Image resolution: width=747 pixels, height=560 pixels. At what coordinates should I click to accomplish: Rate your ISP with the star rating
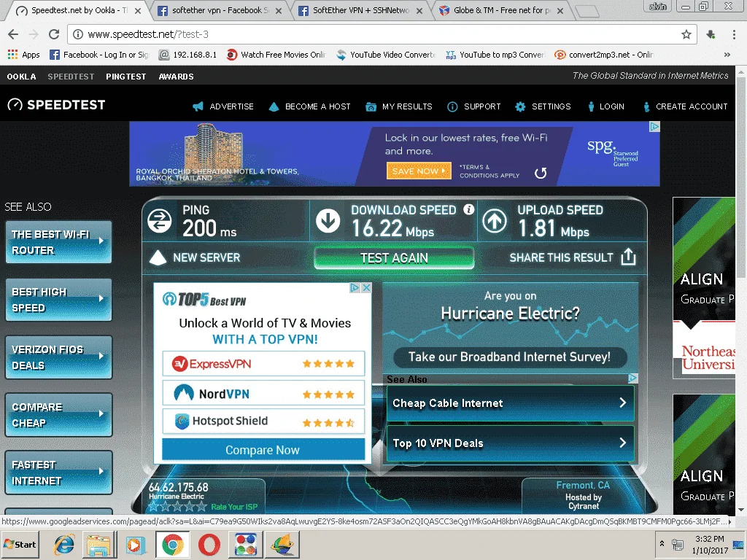click(178, 507)
